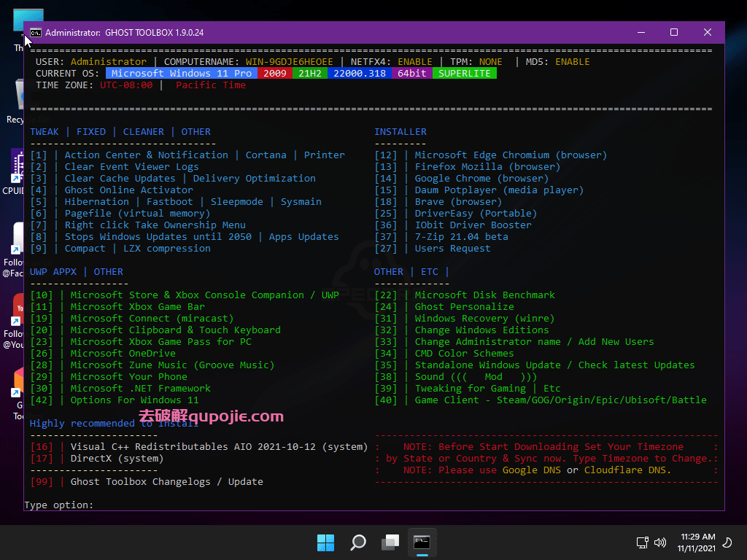Click the red "2009" version badge
The height and width of the screenshot is (560, 747).
pos(275,74)
